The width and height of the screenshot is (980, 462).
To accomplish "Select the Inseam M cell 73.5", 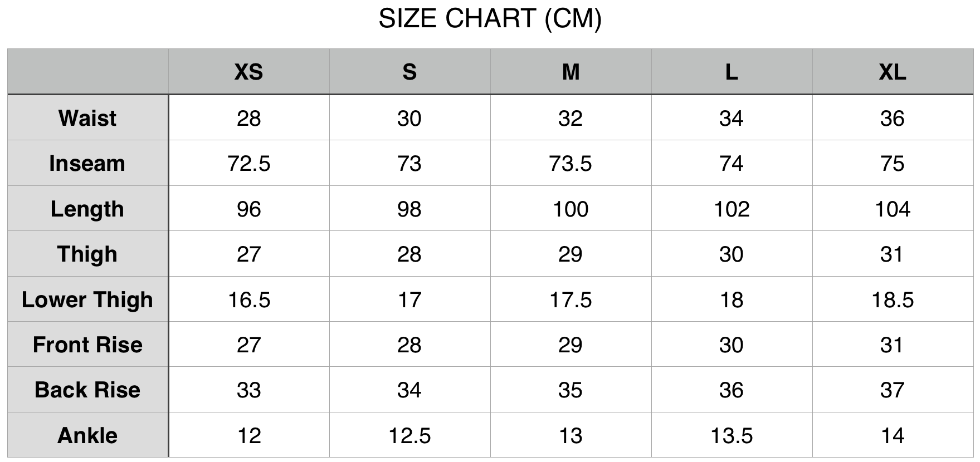I will point(571,164).
